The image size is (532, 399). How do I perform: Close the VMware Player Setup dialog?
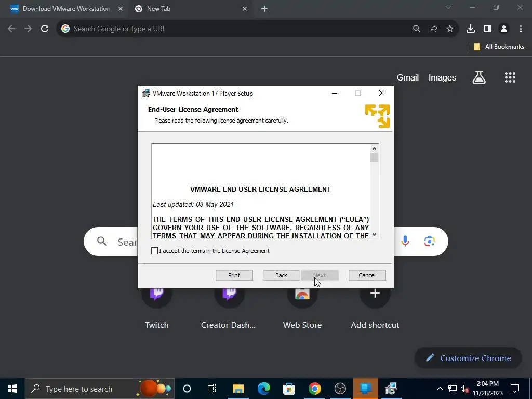(x=382, y=93)
